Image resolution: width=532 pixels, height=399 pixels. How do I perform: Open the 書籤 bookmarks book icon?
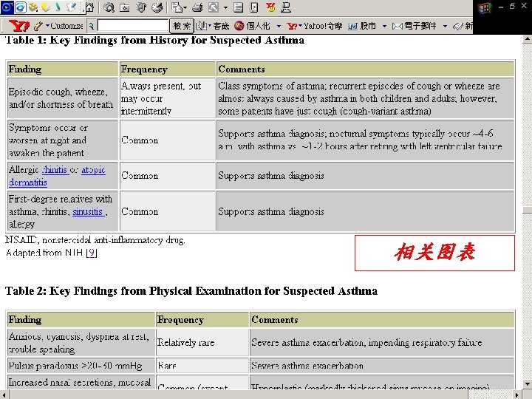point(202,26)
